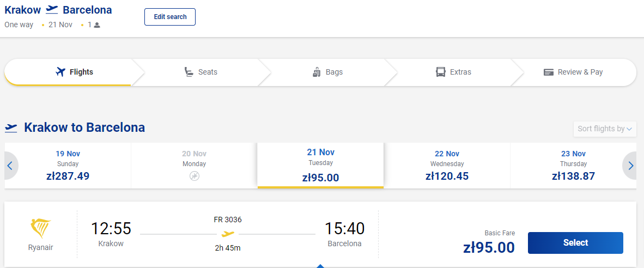Select the 21 Nov Tuesday date tab
The width and height of the screenshot is (644, 268).
[320, 166]
